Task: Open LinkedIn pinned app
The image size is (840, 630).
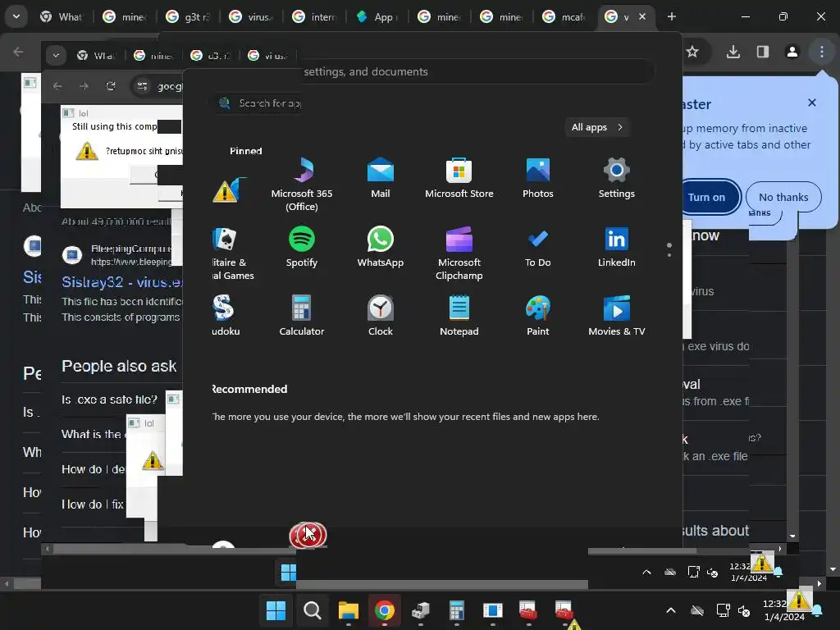Action: (617, 246)
